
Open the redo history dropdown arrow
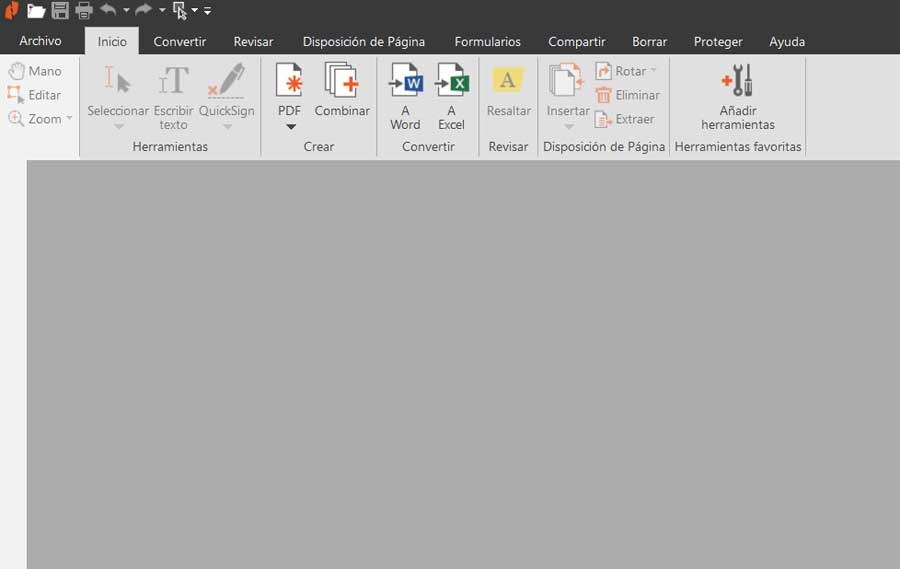tap(162, 10)
